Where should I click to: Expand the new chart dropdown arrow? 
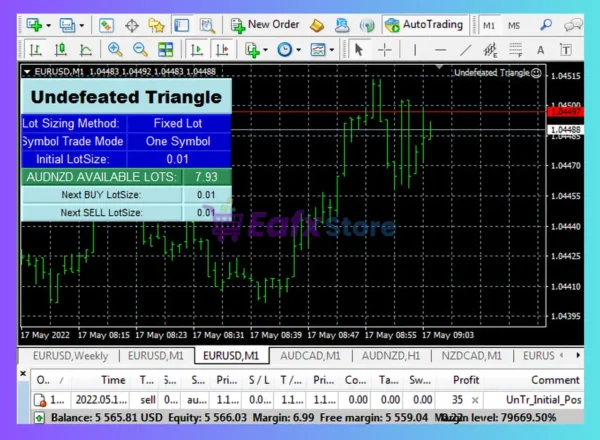(x=49, y=26)
